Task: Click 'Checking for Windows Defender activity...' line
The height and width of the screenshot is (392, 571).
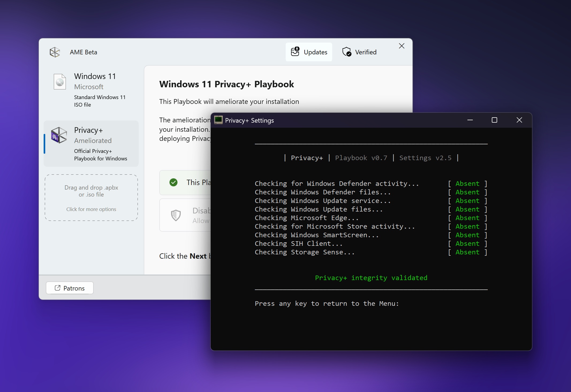Action: pos(337,184)
